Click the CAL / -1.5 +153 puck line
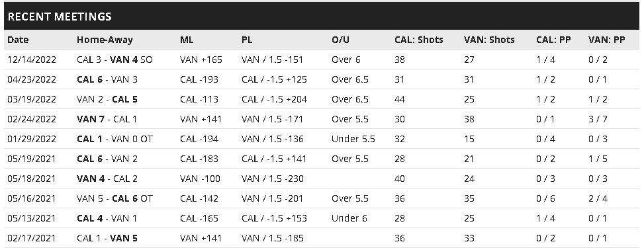 click(275, 218)
